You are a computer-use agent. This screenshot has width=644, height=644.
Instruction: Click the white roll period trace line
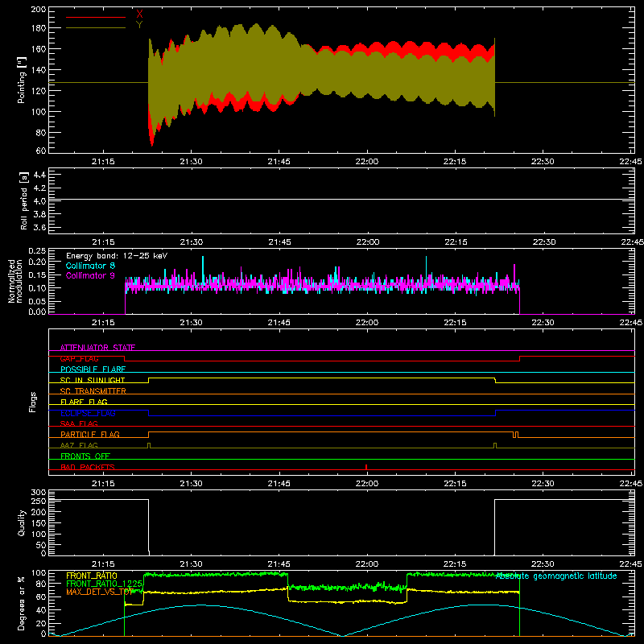pyautogui.click(x=341, y=200)
